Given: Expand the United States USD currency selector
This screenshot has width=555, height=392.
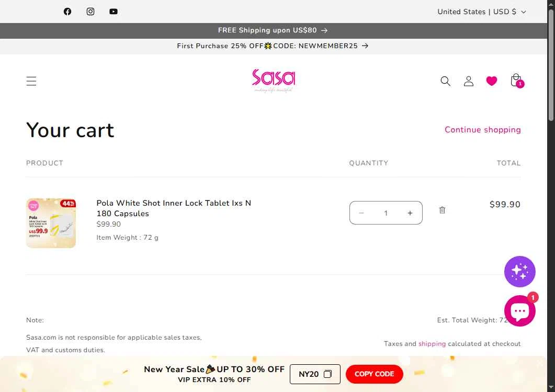Looking at the screenshot, I should click(x=481, y=12).
